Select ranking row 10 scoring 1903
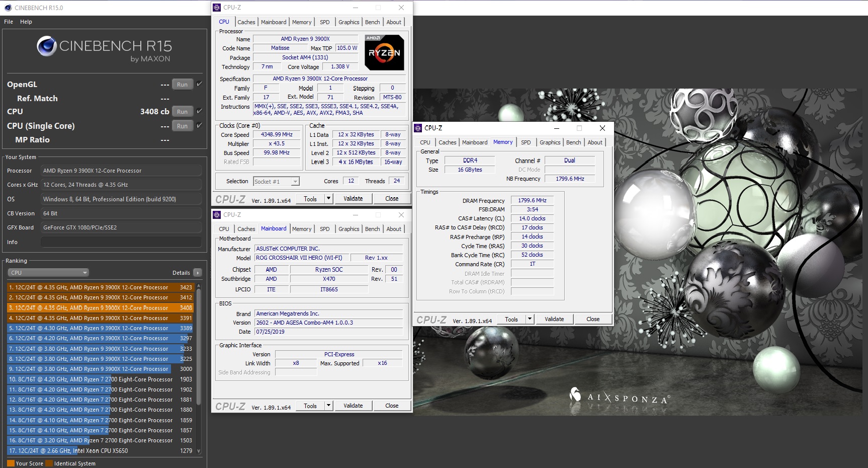This screenshot has height=468, width=868. point(101,379)
